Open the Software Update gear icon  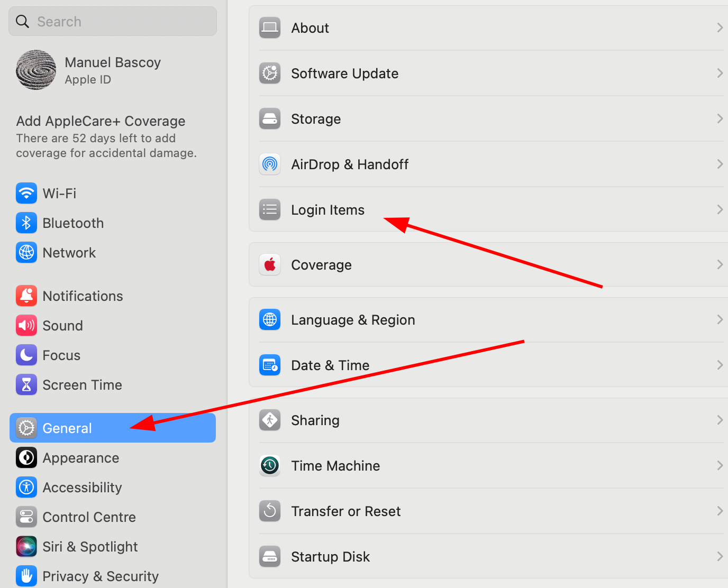pos(270,73)
